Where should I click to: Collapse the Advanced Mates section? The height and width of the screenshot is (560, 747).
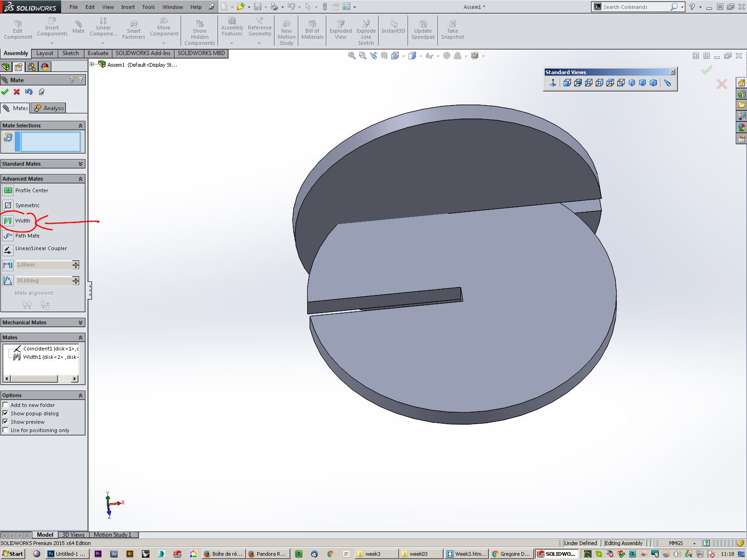pyautogui.click(x=80, y=179)
